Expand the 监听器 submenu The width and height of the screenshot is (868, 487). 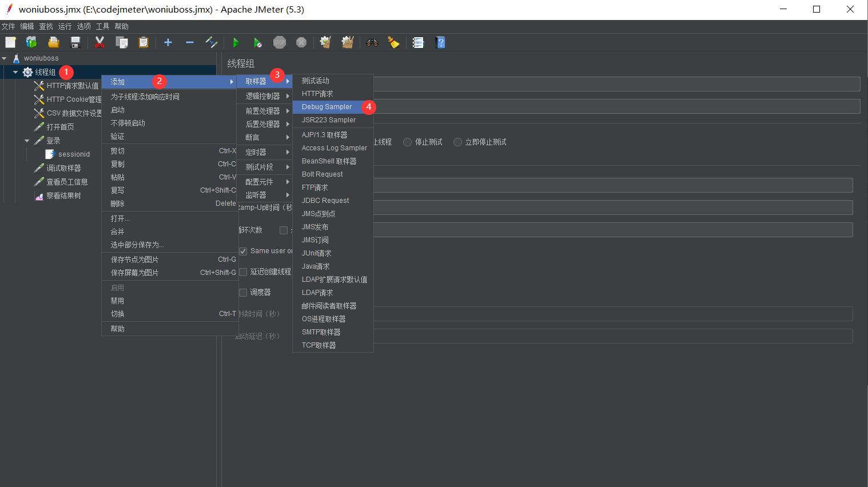[265, 195]
